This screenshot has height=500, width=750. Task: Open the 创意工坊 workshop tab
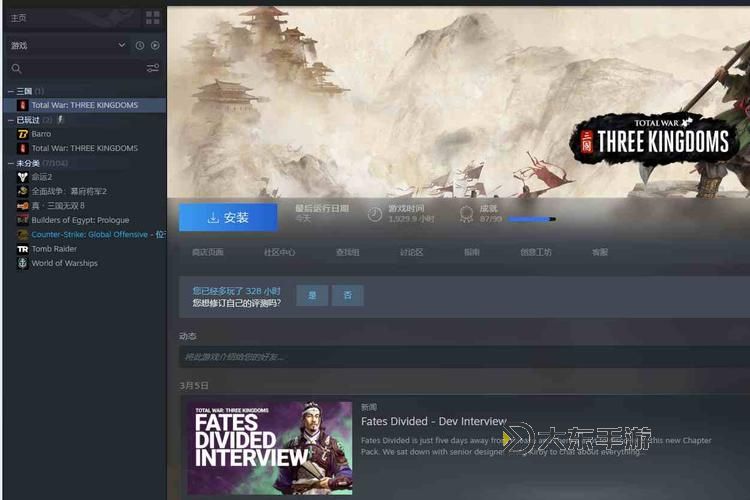(x=536, y=252)
